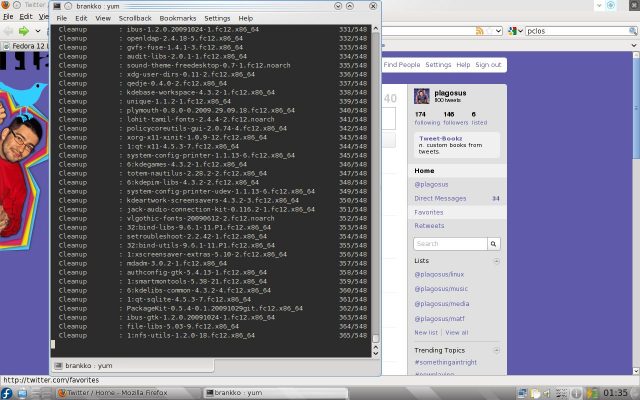Image resolution: width=640 pixels, height=400 pixels.
Task: Click the plagosus username link
Action: [x=450, y=93]
